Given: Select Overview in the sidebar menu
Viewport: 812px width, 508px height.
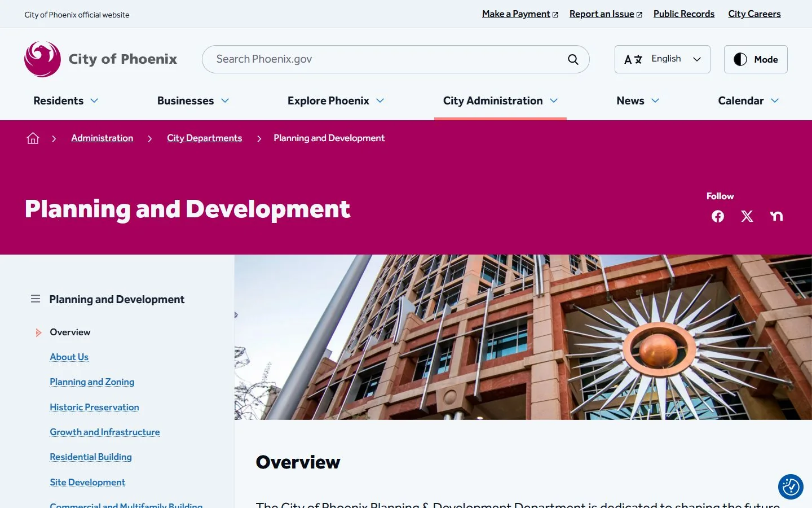Looking at the screenshot, I should [x=70, y=332].
